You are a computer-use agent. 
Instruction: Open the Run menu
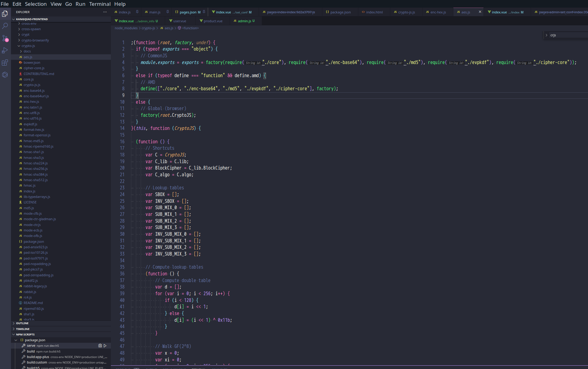[80, 4]
